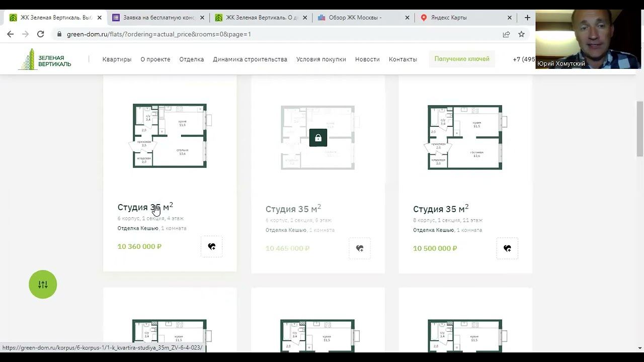
Task: Open the green filter settings round button
Action: [43, 285]
